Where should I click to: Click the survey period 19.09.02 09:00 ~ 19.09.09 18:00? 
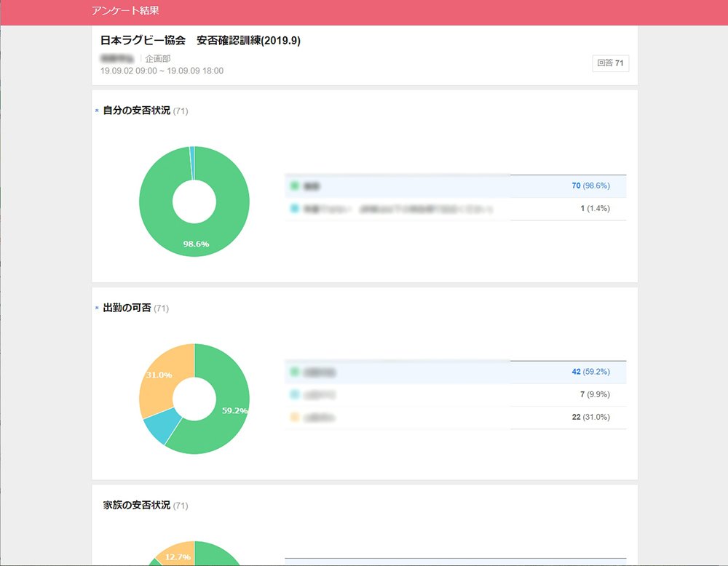click(x=162, y=71)
